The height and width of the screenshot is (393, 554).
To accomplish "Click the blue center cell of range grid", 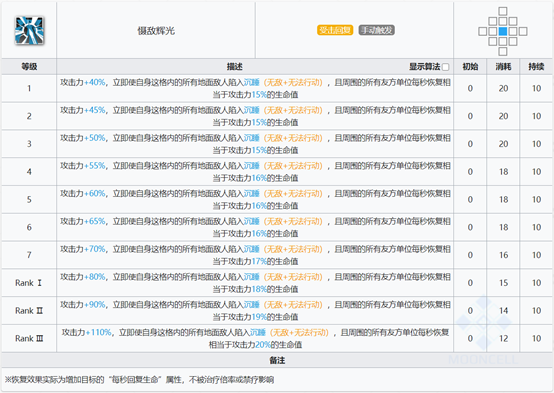I will coord(503,31).
